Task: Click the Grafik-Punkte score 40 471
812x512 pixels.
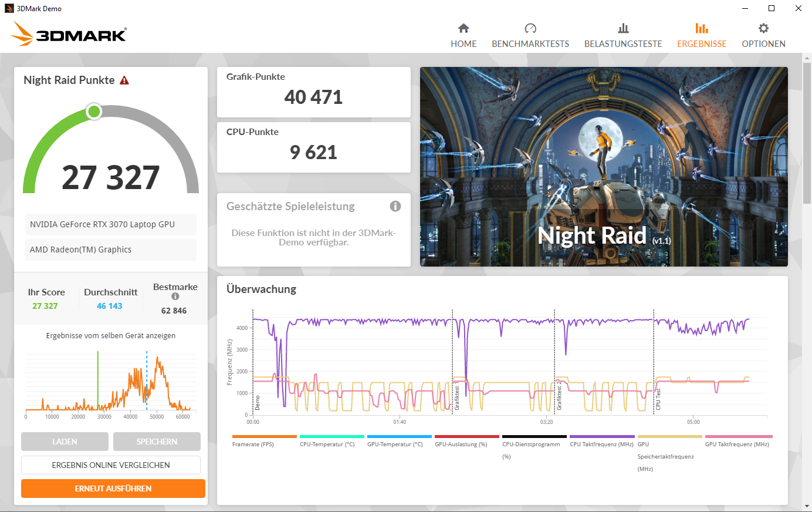Action: (313, 97)
